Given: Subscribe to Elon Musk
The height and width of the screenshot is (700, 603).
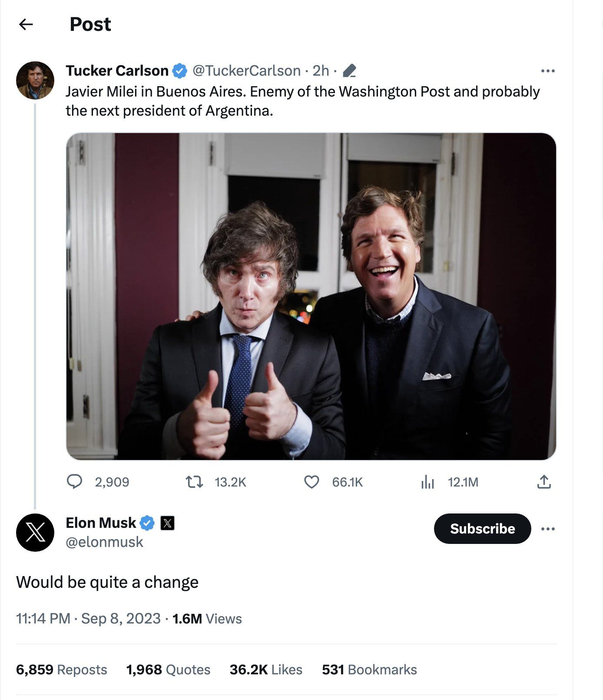Looking at the screenshot, I should pyautogui.click(x=482, y=529).
